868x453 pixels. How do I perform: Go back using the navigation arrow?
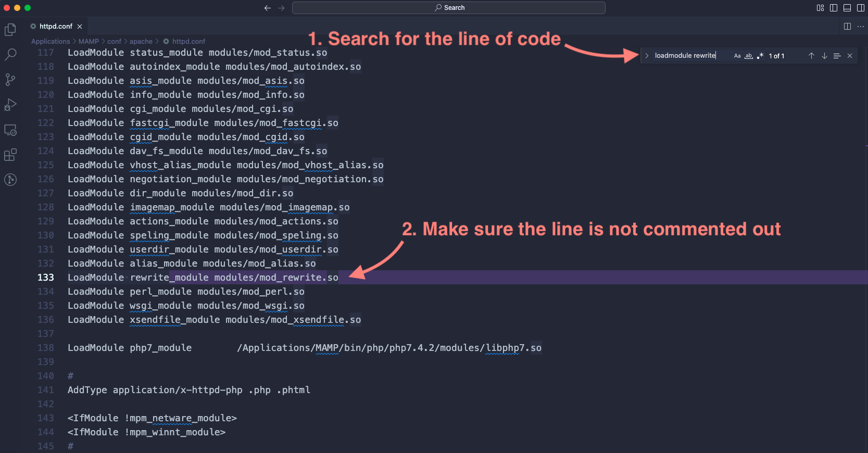point(268,8)
